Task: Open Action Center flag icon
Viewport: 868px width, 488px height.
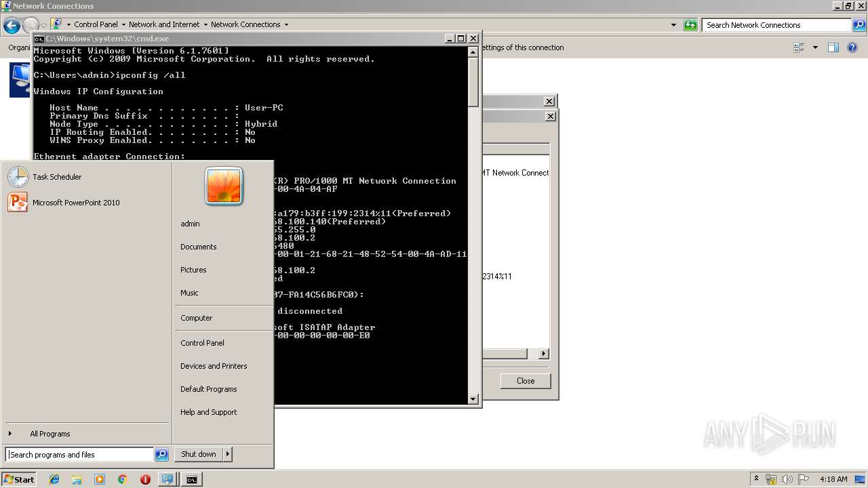Action: pyautogui.click(x=804, y=479)
